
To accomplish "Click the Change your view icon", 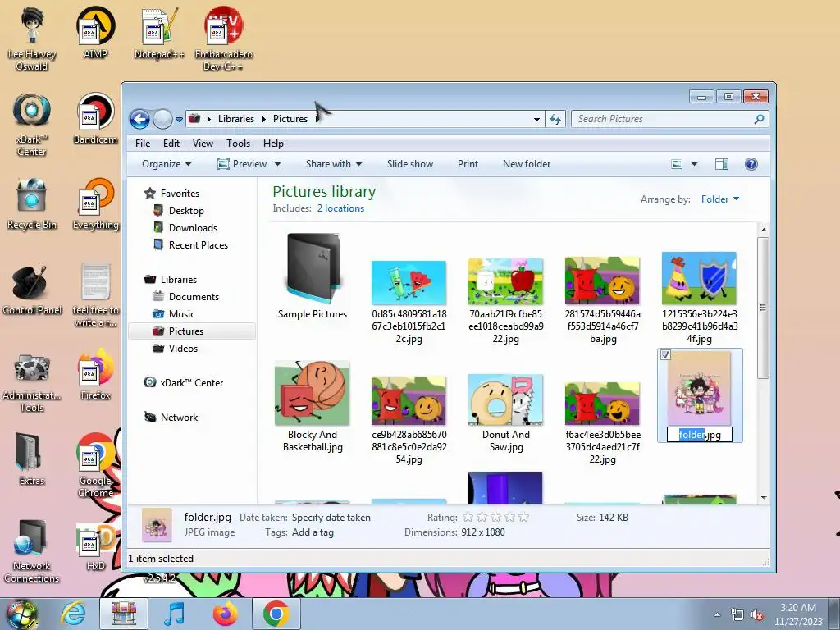I will tap(677, 164).
